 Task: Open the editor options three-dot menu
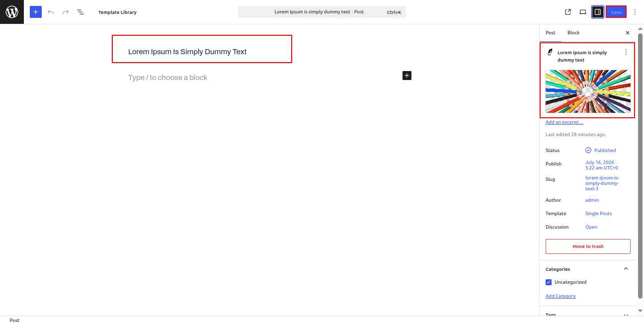[x=635, y=12]
